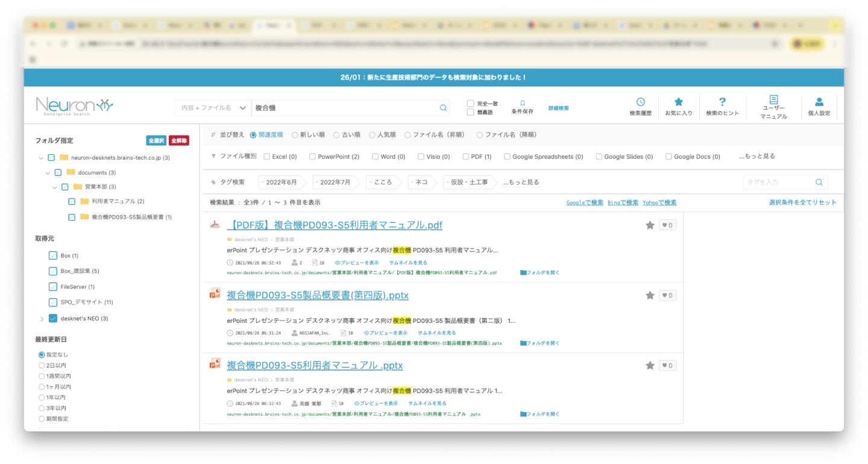
Task: Collapse the 営業本部 folder in the tree
Action: 55,187
